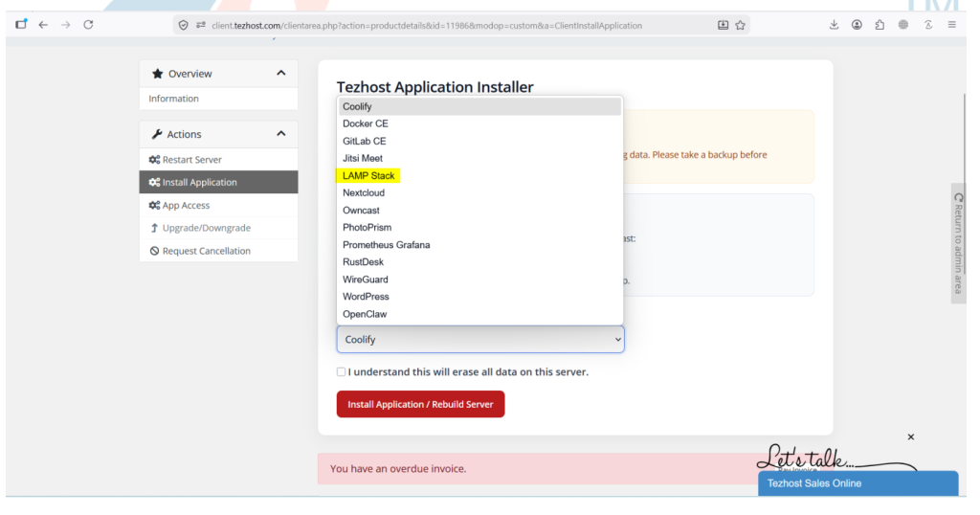The image size is (980, 515).
Task: Choose RustDesk from the list
Action: (480, 262)
